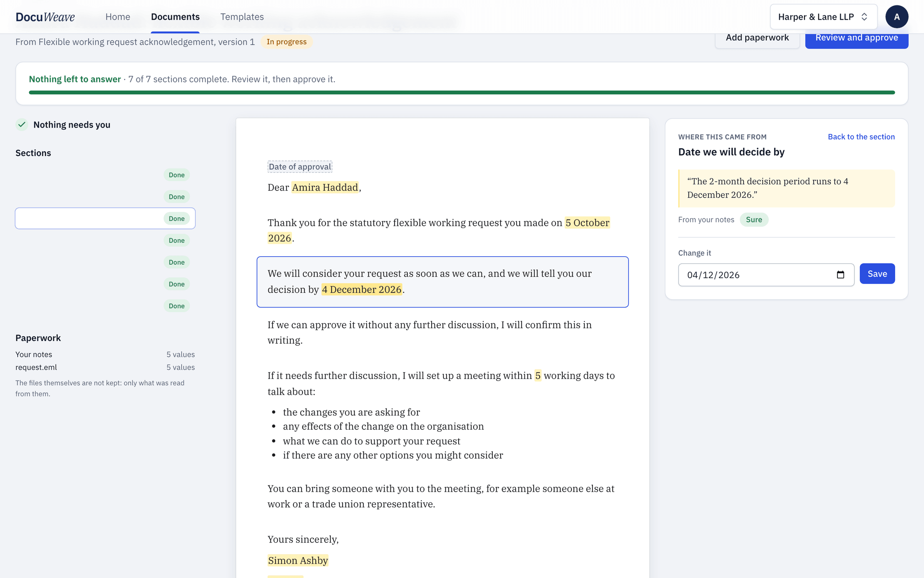The image size is (924, 578).
Task: Click the Amira Haddad highlighted name
Action: pos(325,187)
